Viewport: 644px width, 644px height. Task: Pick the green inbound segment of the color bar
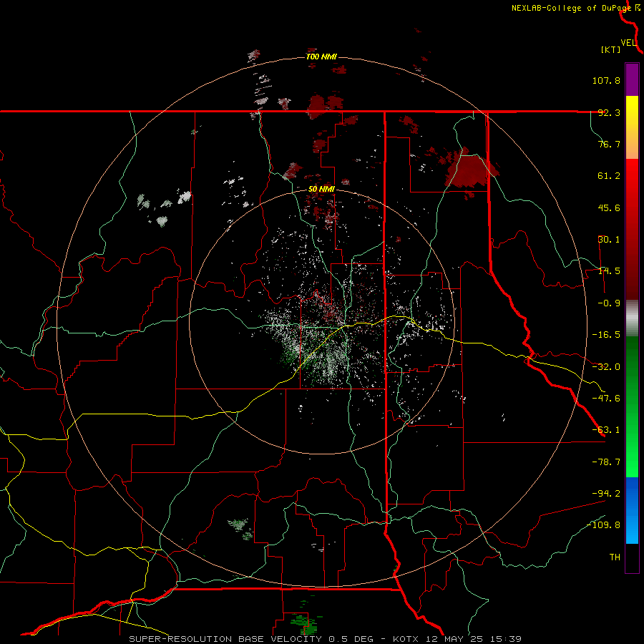pos(632,406)
